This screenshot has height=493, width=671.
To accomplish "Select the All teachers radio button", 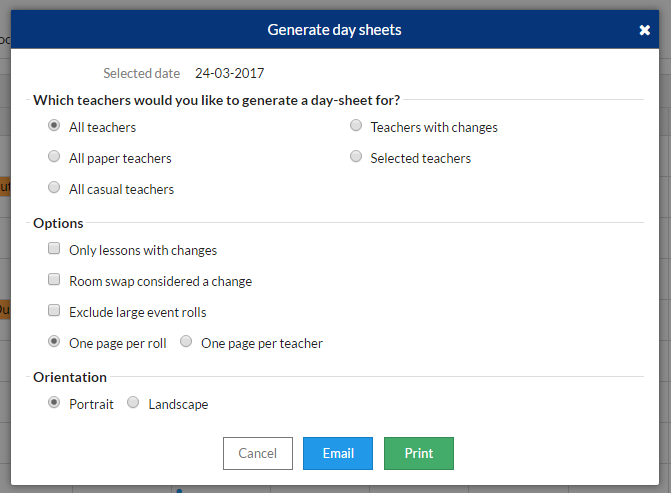I will point(54,127).
